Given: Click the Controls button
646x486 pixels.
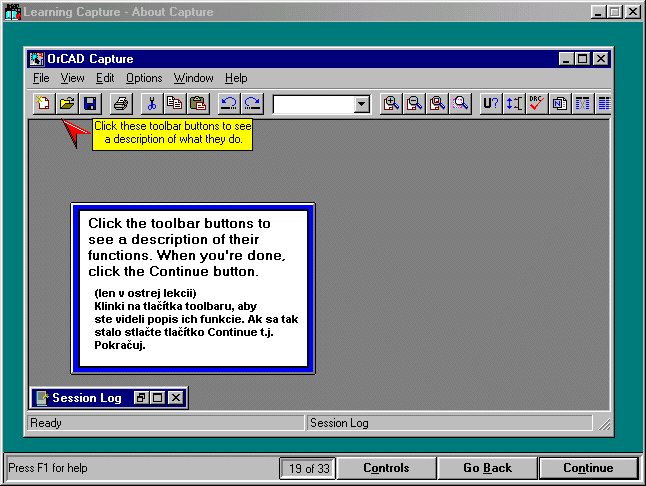Looking at the screenshot, I should [386, 468].
